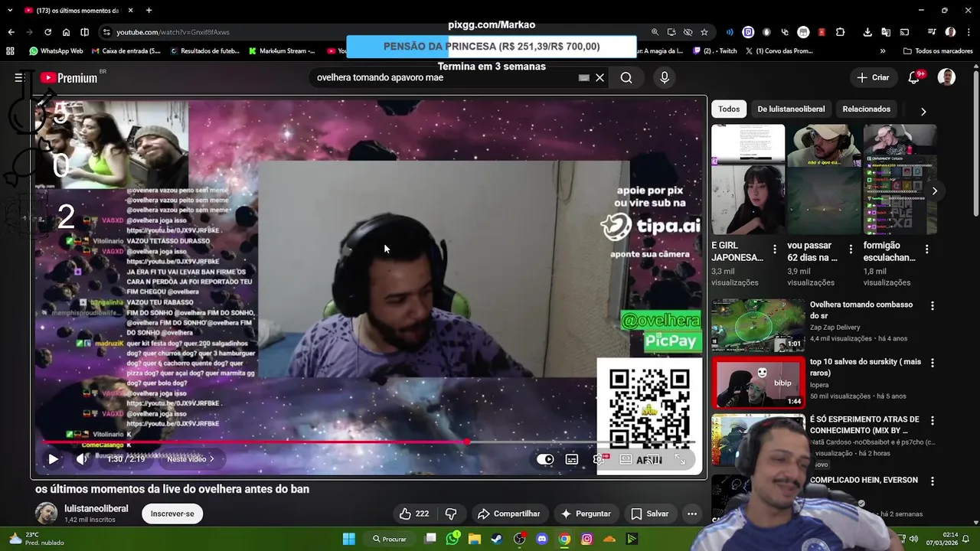Enter fullscreen in the video player

point(680,459)
